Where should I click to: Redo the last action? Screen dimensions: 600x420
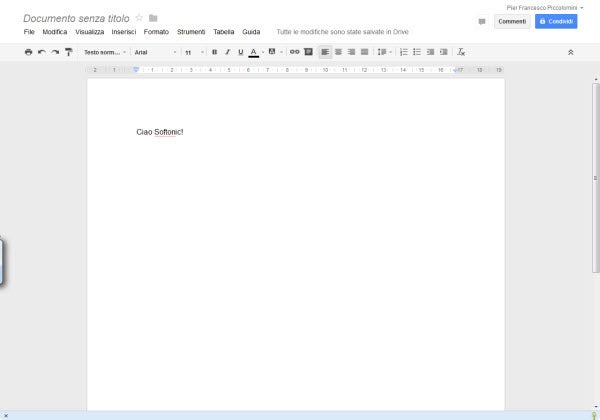pyautogui.click(x=55, y=52)
